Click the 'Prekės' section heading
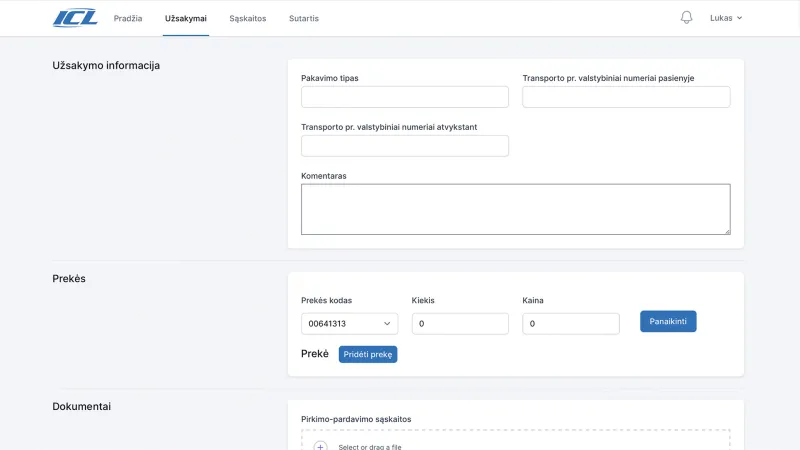Image resolution: width=800 pixels, height=450 pixels. 69,279
